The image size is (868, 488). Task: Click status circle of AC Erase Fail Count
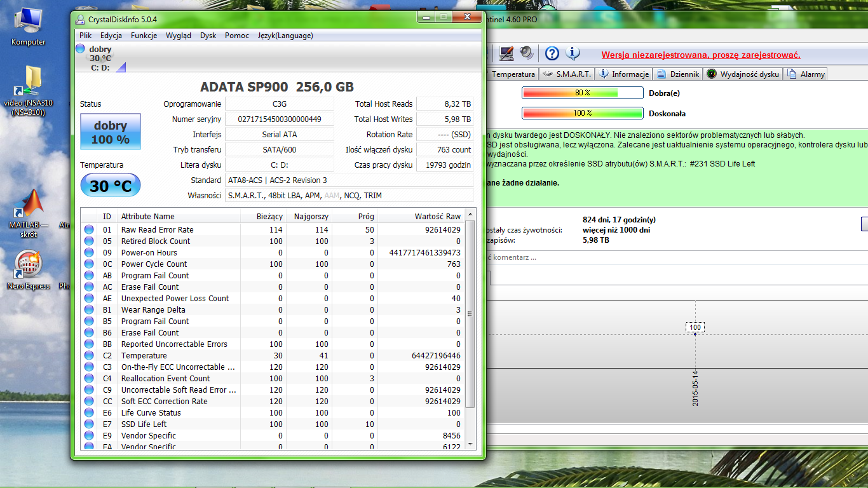(x=89, y=287)
